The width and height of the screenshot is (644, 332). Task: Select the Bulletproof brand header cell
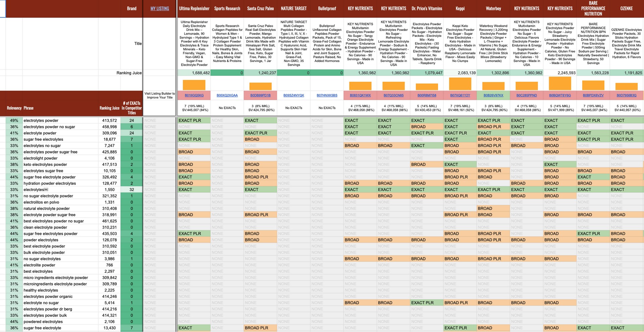point(327,9)
